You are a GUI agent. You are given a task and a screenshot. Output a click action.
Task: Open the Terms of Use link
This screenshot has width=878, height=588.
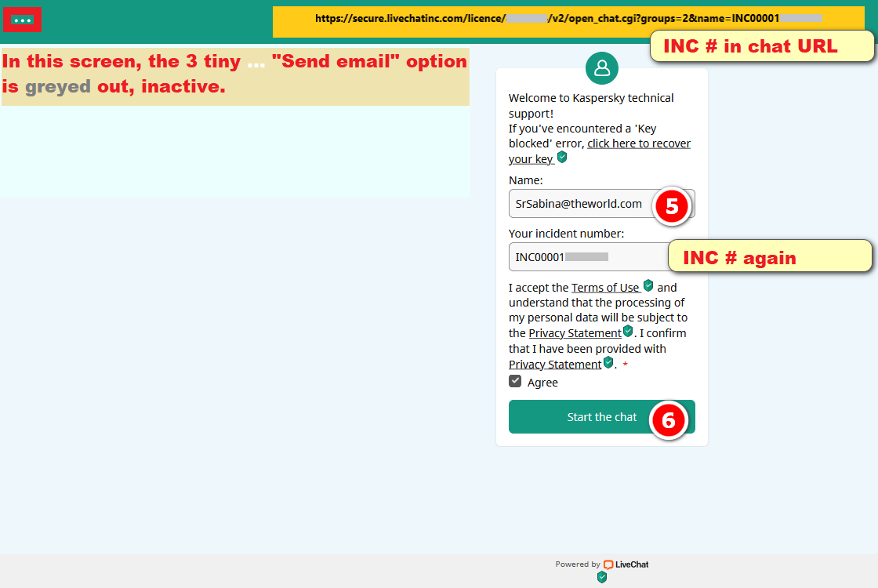(605, 287)
